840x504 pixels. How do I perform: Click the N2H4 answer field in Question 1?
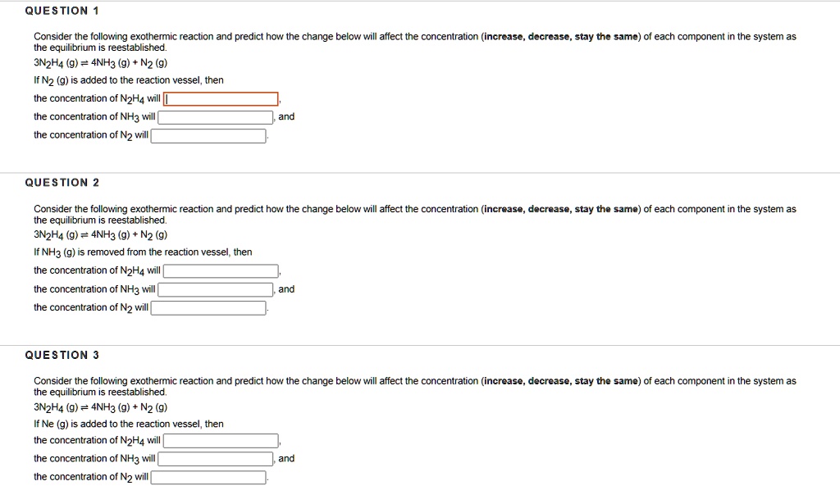coord(221,99)
